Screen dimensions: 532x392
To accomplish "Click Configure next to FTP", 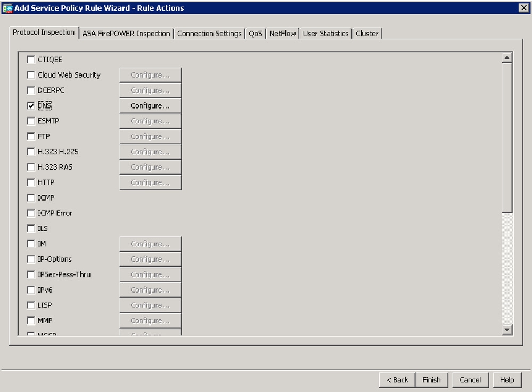I will [x=150, y=136].
